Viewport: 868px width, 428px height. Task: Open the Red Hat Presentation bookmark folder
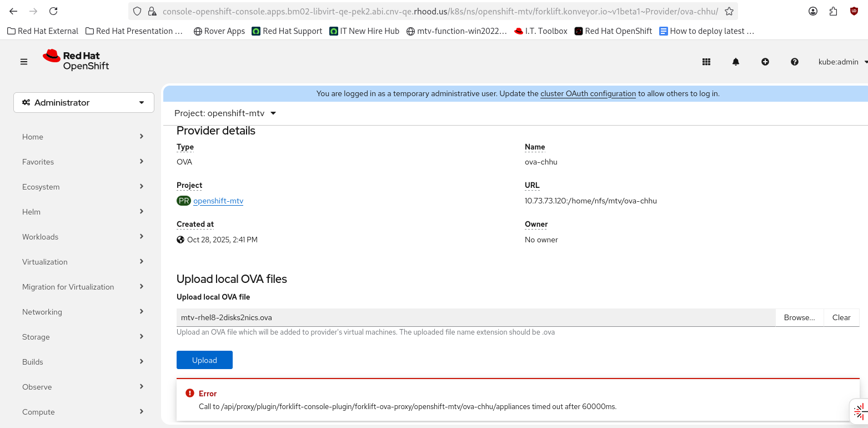134,31
